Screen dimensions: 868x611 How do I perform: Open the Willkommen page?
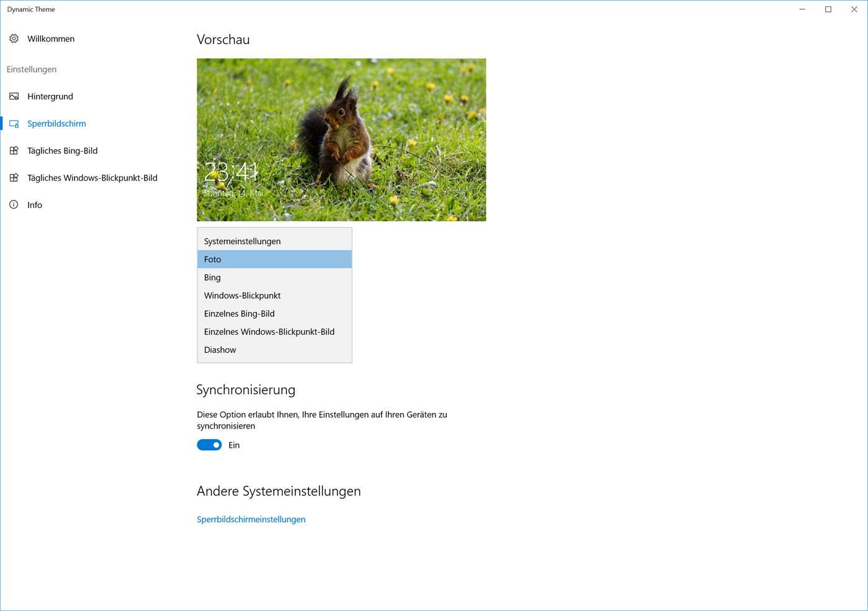51,38
